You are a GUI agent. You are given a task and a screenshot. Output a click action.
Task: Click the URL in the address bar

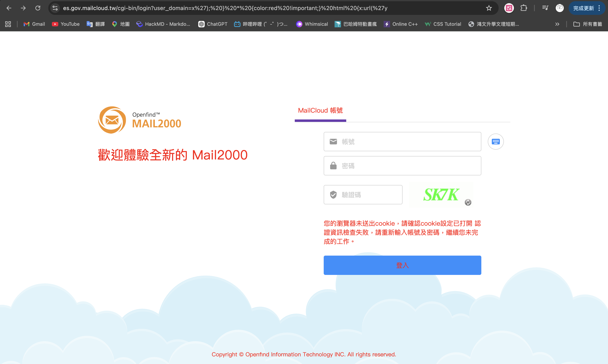tap(225, 8)
